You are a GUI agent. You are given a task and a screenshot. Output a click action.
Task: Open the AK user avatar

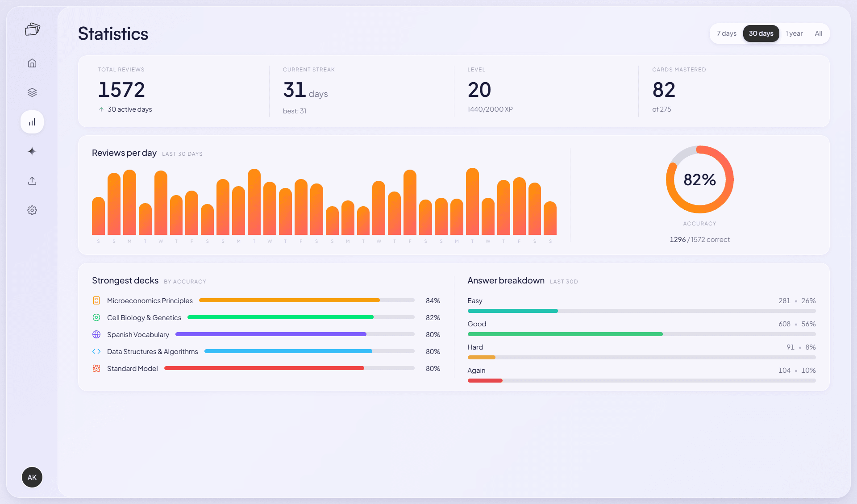[x=32, y=477]
